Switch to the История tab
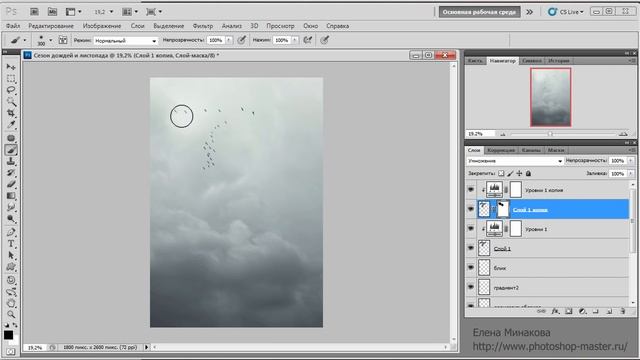 point(559,60)
